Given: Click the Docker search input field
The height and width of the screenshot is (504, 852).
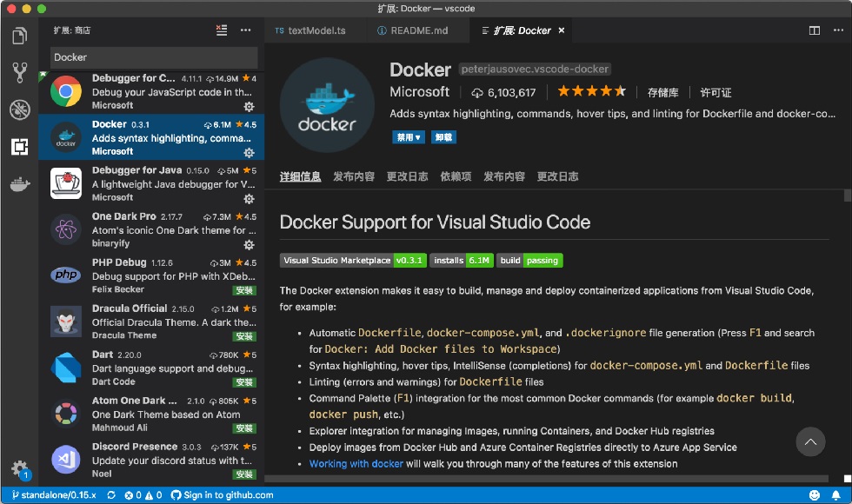Looking at the screenshot, I should [154, 57].
